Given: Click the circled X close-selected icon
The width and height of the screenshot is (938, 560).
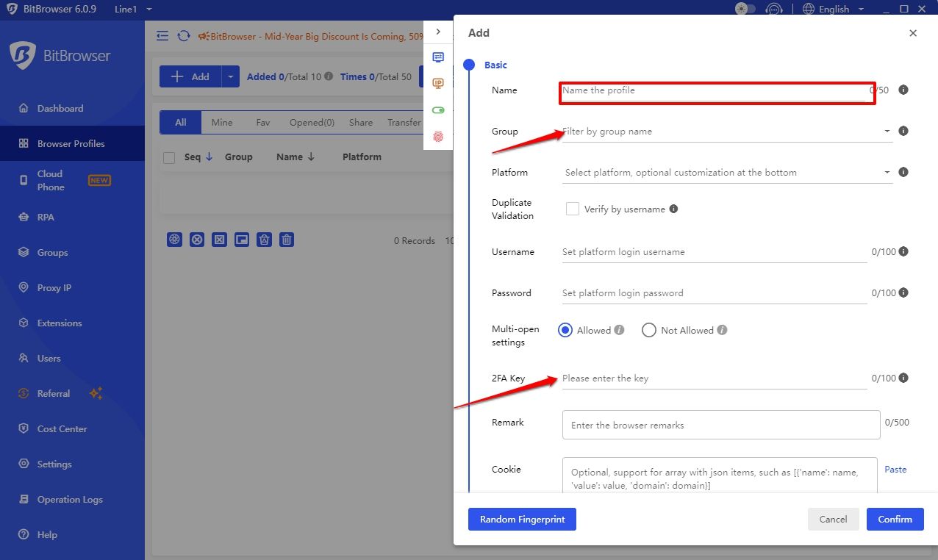Looking at the screenshot, I should tap(197, 240).
